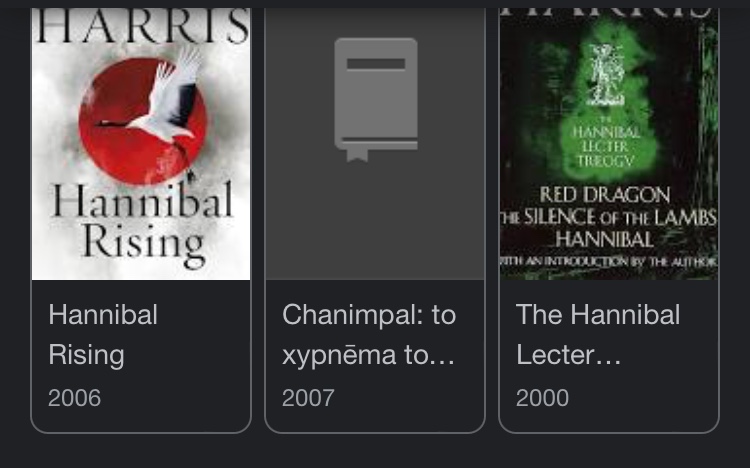Click "The Hannibal Lecter…" book title
Viewport: 750px width, 468px height.
click(598, 334)
